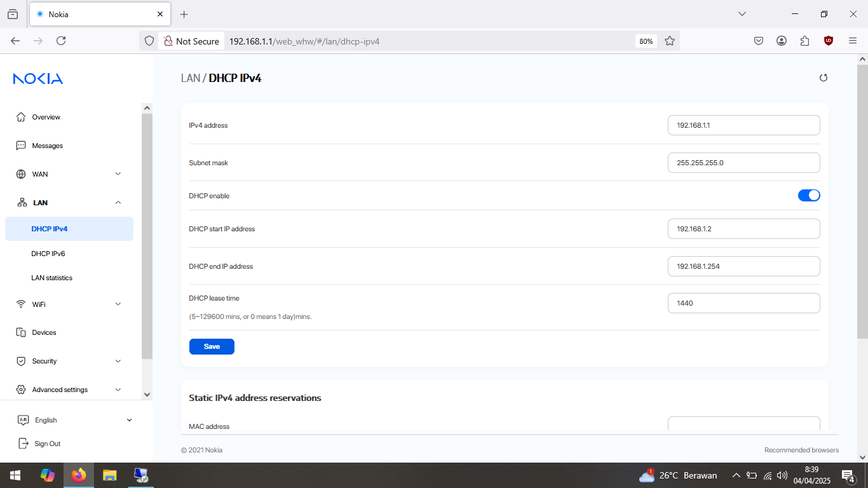
Task: Click the Devices icon in sidebar
Action: click(21, 332)
